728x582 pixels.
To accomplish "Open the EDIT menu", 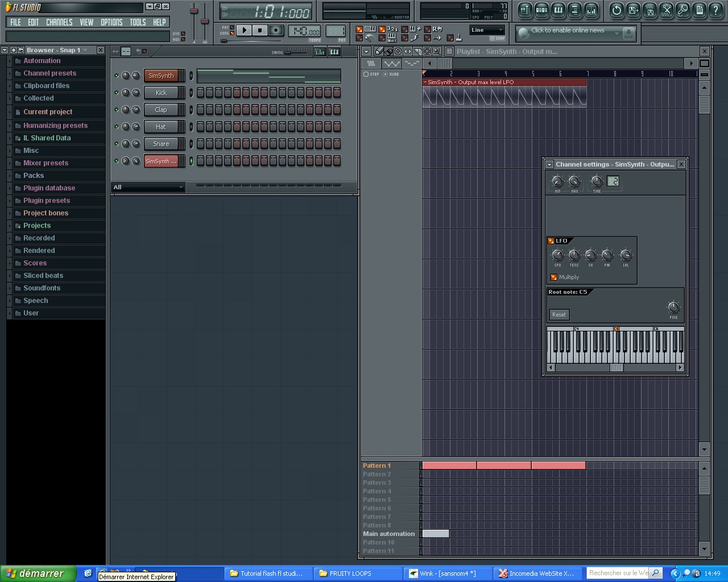I will click(x=34, y=22).
